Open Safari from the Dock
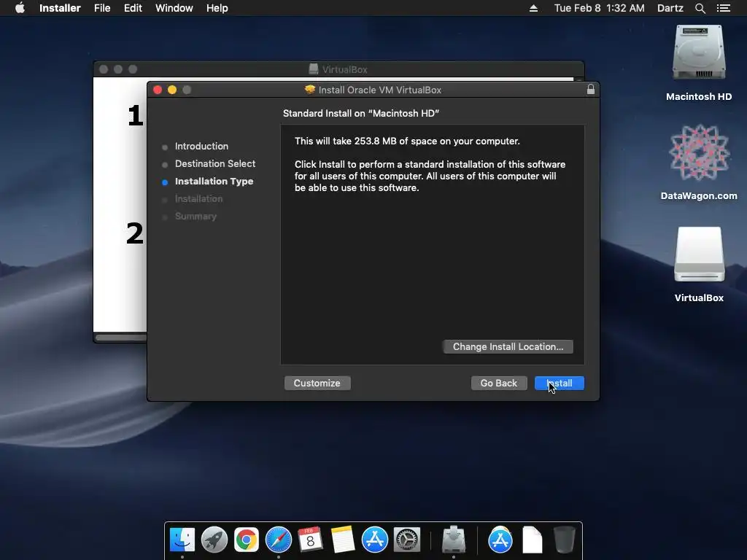This screenshot has width=747, height=560. tap(278, 540)
